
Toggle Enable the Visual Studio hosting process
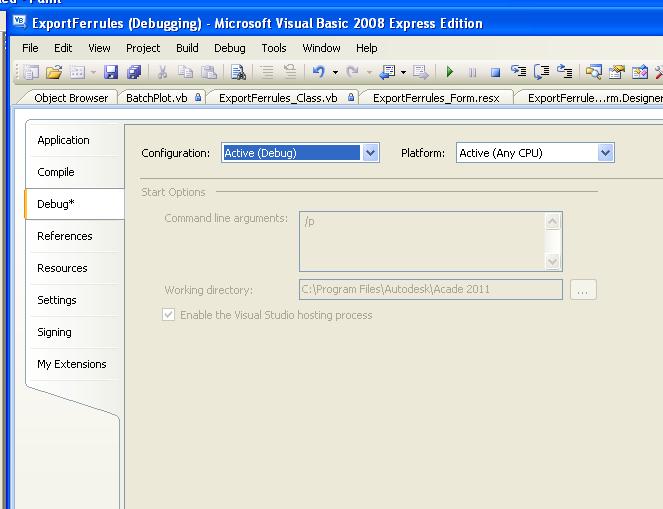coord(168,315)
